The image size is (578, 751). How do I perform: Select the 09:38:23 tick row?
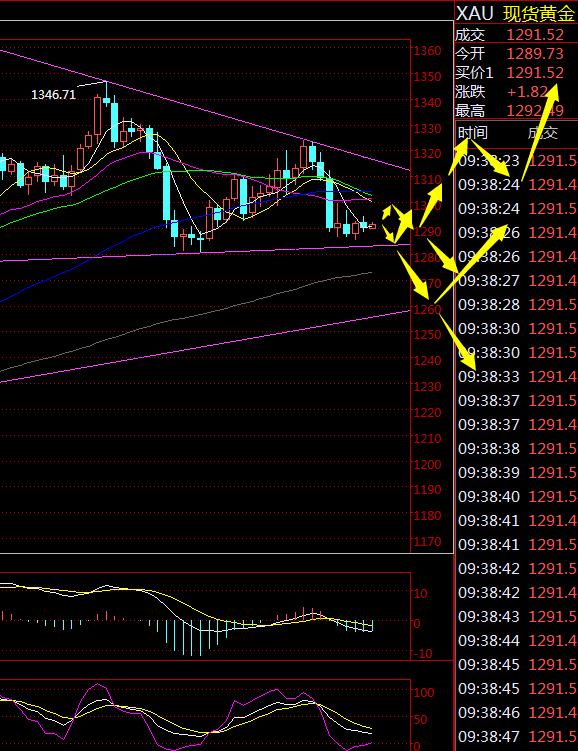coord(517,161)
